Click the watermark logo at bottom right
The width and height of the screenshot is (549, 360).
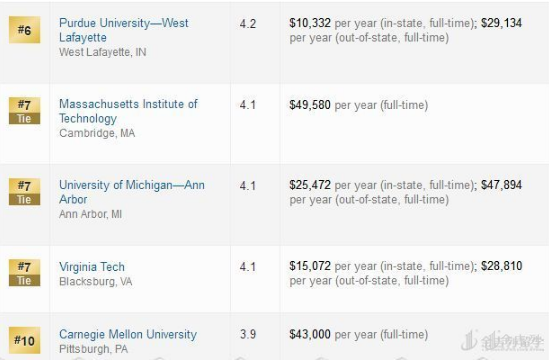pyautogui.click(x=502, y=341)
